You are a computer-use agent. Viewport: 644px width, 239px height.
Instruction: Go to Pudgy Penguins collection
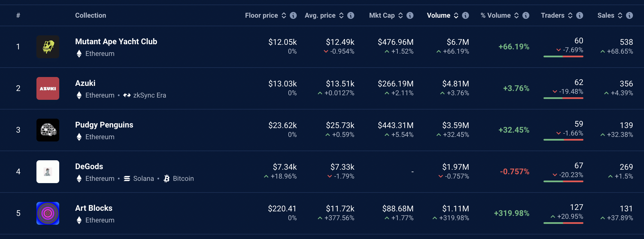point(104,125)
